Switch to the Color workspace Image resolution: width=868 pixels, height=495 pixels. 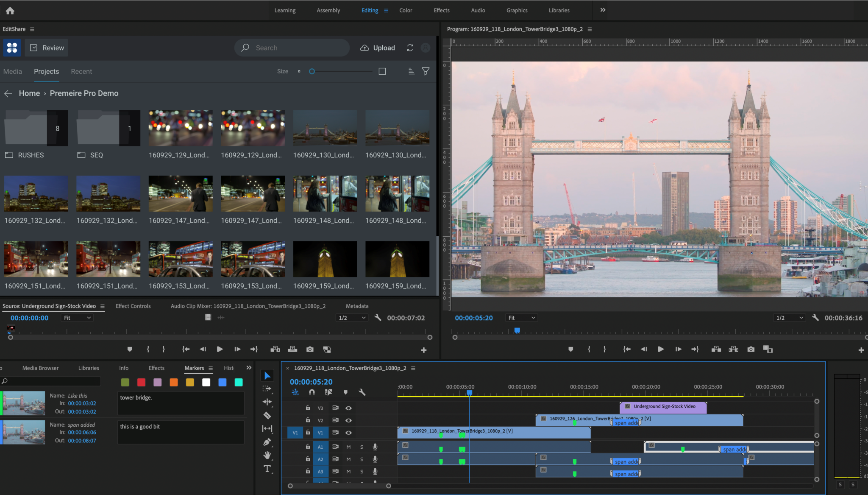click(x=406, y=10)
